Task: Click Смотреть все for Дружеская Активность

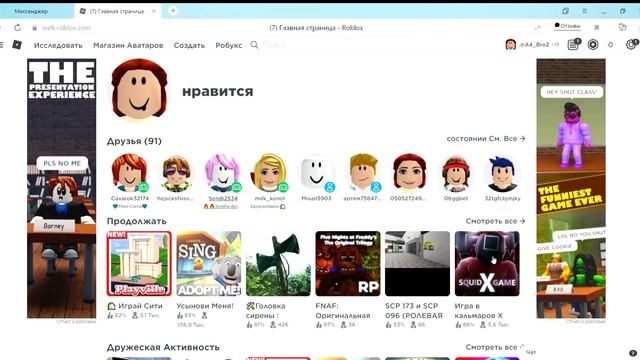Action: (495, 347)
